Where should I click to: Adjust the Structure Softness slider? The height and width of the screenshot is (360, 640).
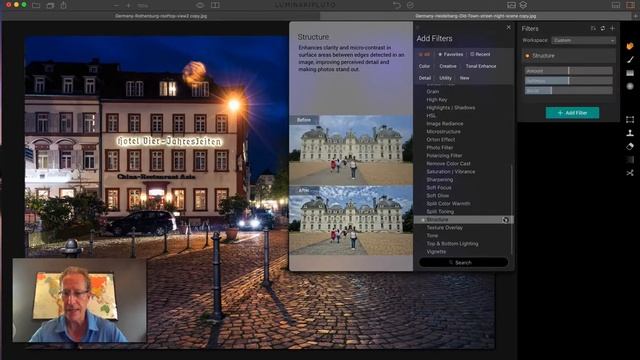click(x=569, y=81)
